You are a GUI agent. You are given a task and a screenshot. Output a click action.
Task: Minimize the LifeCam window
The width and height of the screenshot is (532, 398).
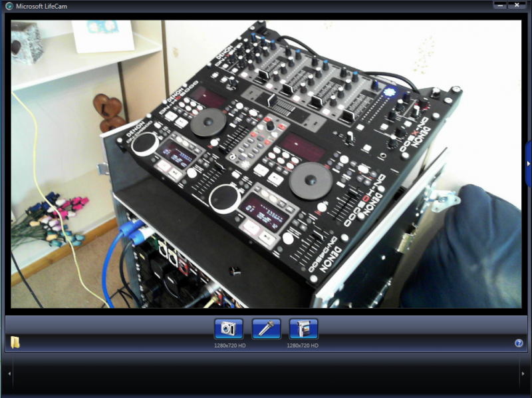(500, 5)
